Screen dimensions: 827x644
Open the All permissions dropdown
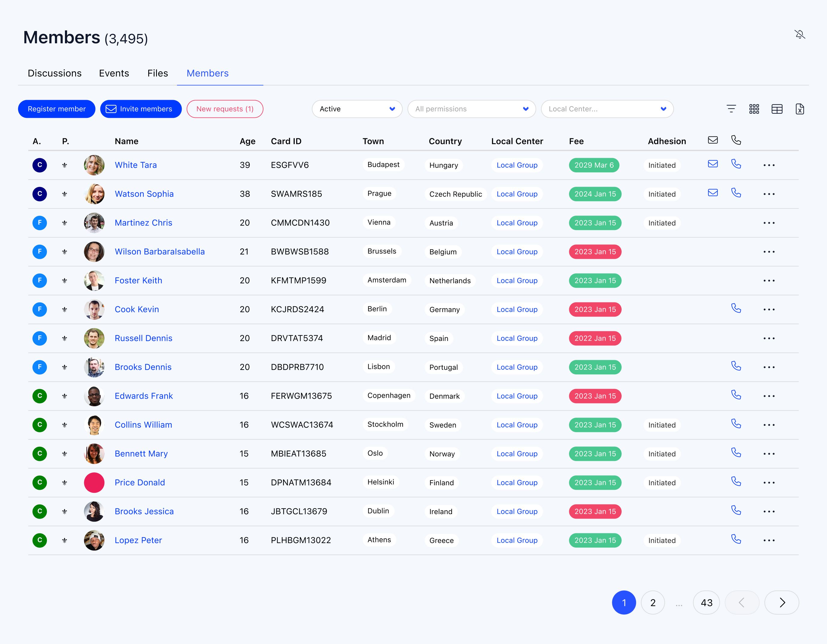(x=471, y=109)
